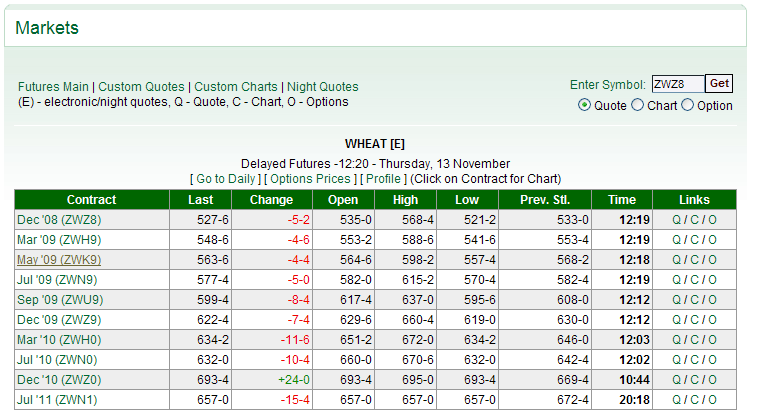Screen dimensions: 757x419
Task: Select the Option radio button
Action: [x=687, y=105]
